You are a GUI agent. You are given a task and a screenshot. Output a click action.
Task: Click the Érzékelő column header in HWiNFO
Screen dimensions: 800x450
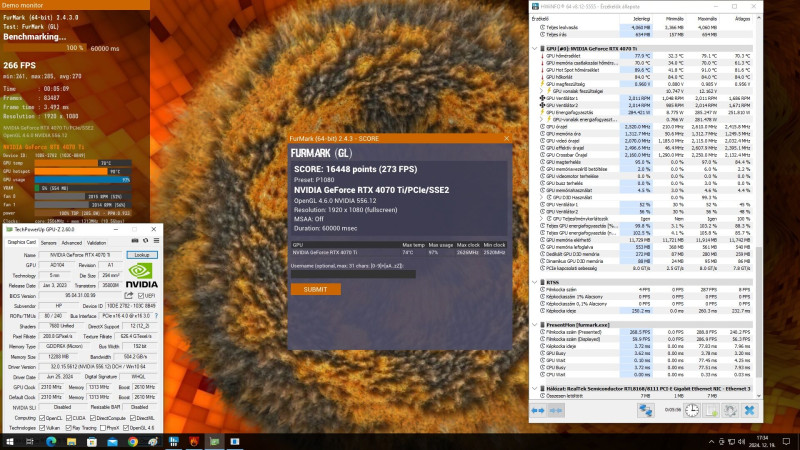click(x=575, y=19)
